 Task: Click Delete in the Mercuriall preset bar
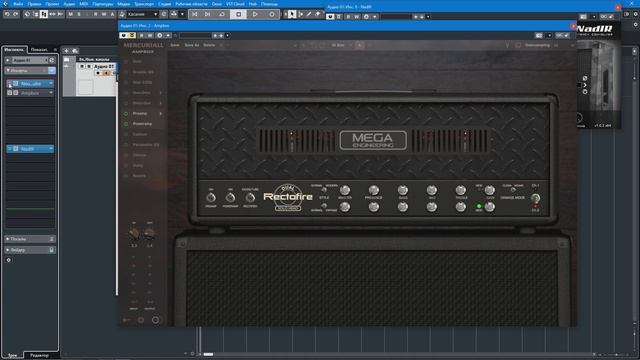[209, 45]
